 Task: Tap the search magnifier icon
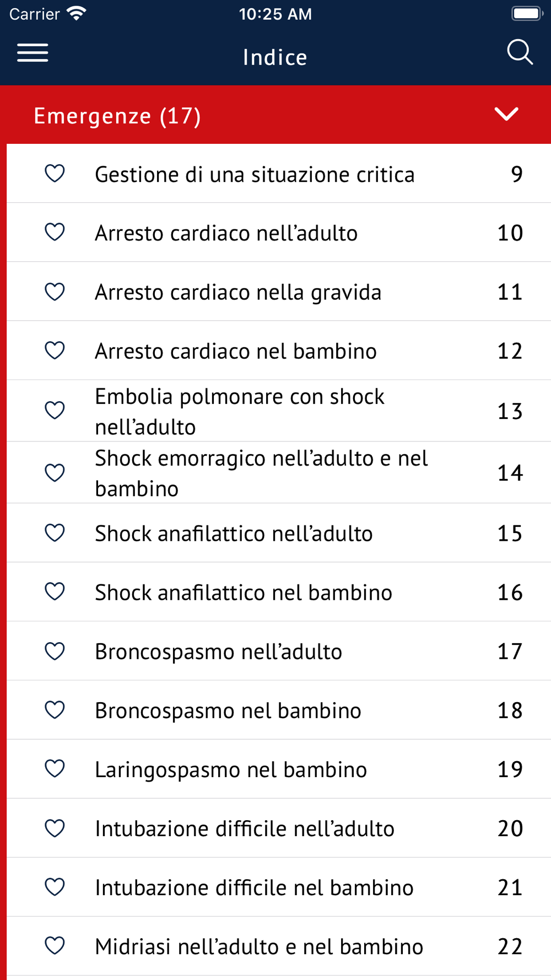(519, 53)
